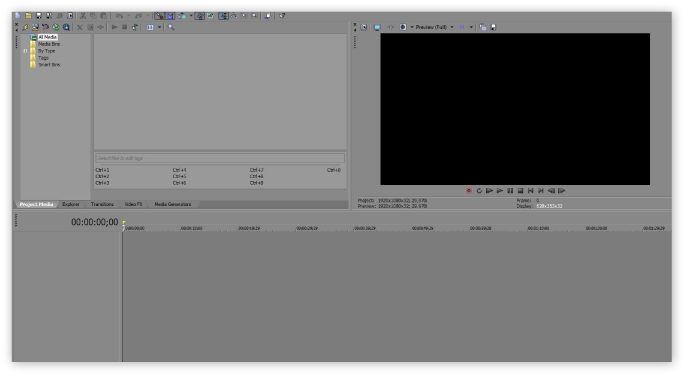Image resolution: width=684 pixels, height=374 pixels.
Task: Click the Stop button under preview
Action: 520,191
